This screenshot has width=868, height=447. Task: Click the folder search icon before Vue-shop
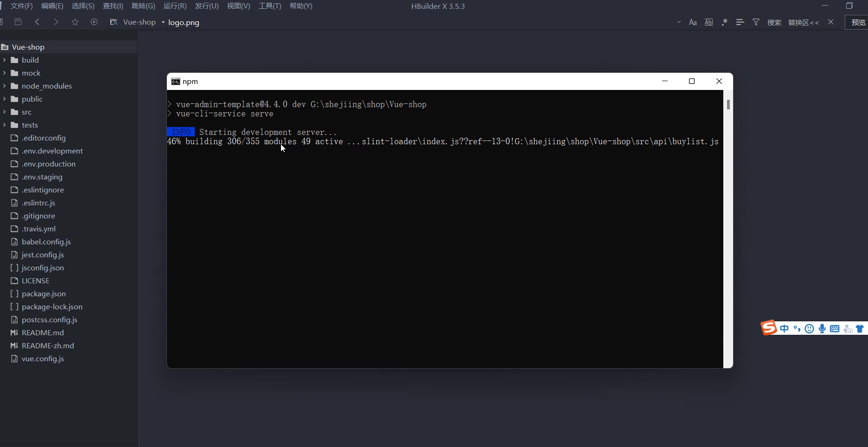(x=114, y=22)
